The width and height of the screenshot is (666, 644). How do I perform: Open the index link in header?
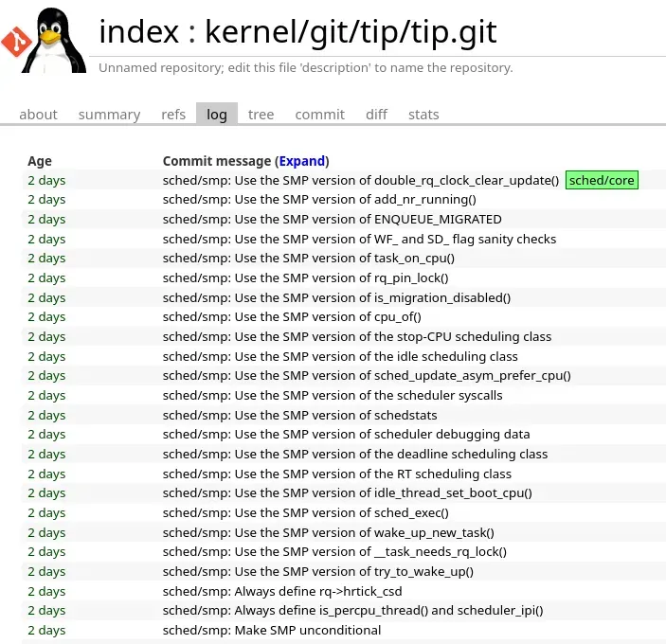coord(139,32)
